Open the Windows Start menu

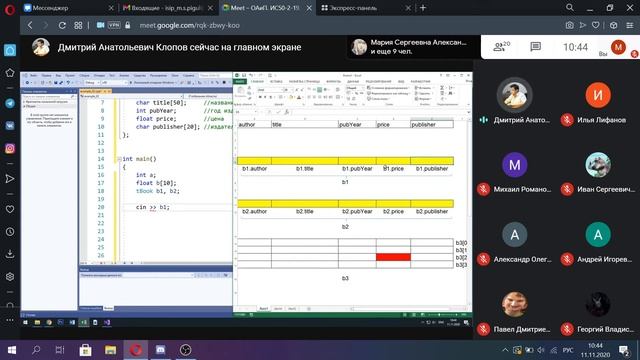pyautogui.click(x=12, y=350)
